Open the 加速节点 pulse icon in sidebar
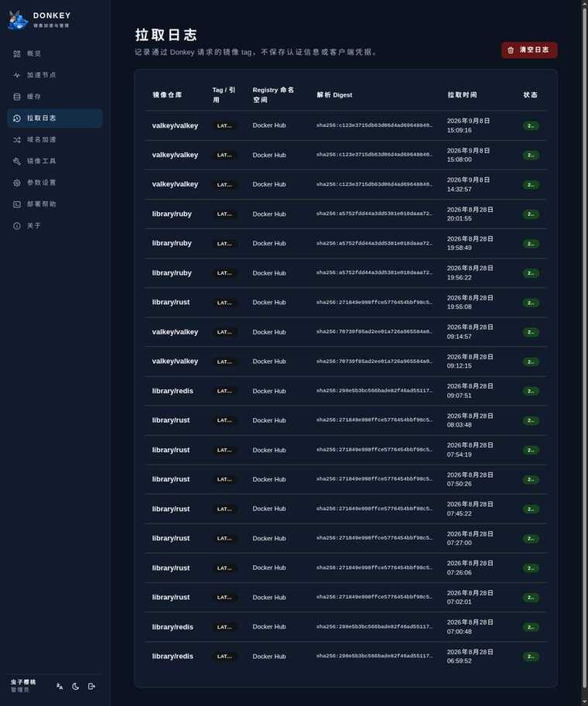 pos(17,75)
